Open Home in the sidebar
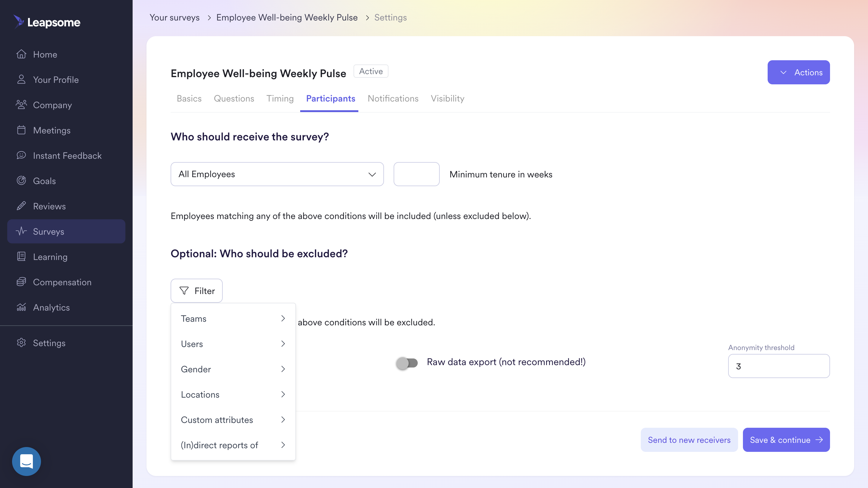The height and width of the screenshot is (488, 868). (66, 54)
